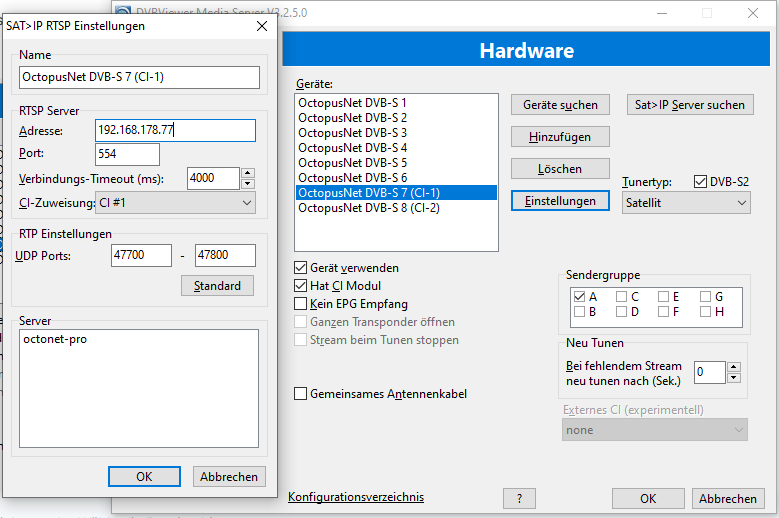The height and width of the screenshot is (518, 779).
Task: Uncheck the DVB-S2 checkbox
Action: 700,182
